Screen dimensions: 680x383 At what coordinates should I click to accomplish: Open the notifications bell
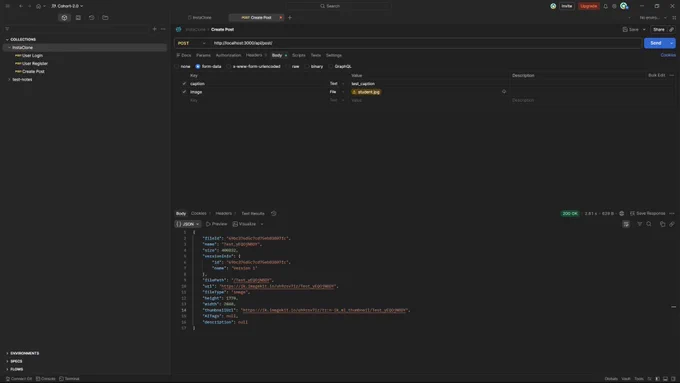point(605,6)
